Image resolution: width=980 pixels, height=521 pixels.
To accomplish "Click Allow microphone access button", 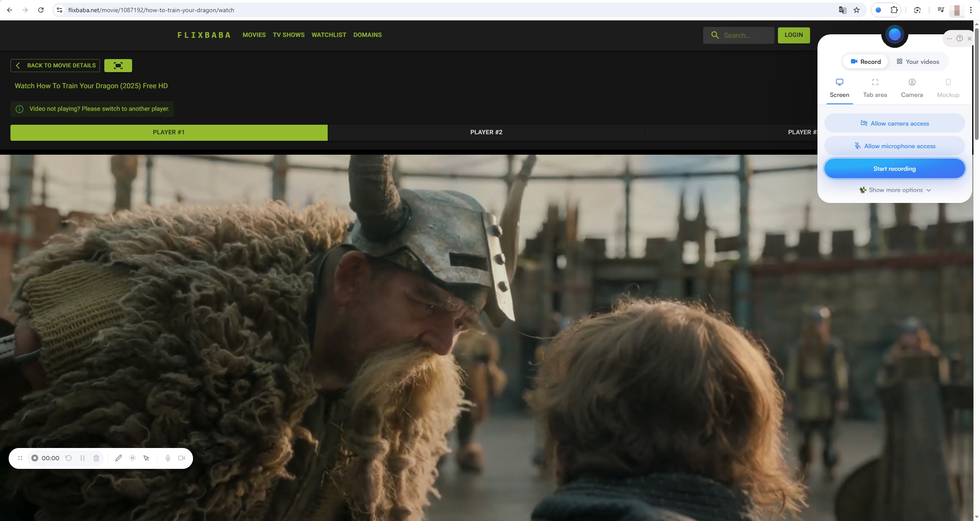I will tap(894, 146).
